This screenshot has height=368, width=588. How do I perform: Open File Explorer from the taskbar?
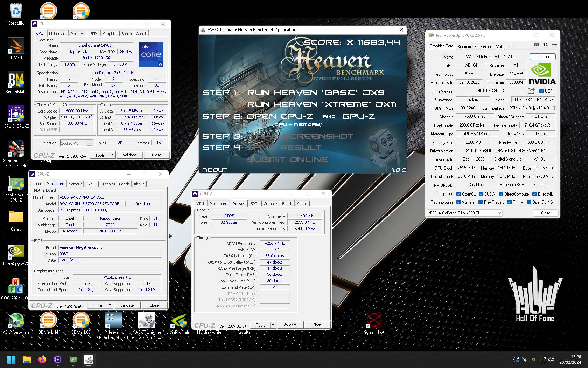click(27, 360)
